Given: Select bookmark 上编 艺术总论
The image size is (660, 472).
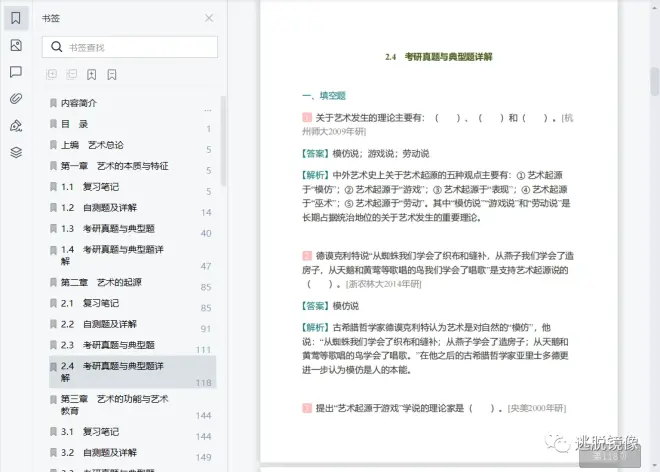Looking at the screenshot, I should (x=92, y=145).
